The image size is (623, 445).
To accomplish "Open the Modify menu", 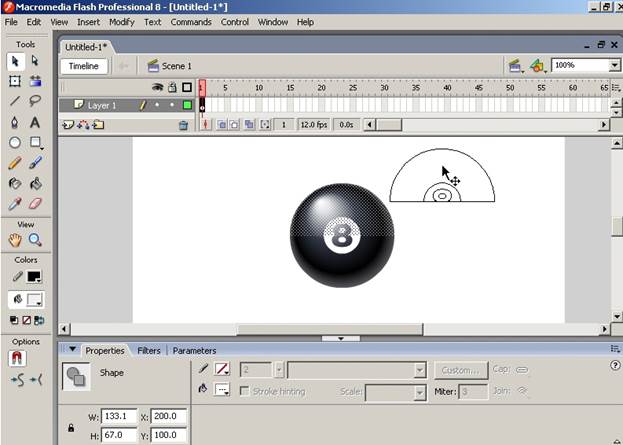I will tap(122, 22).
